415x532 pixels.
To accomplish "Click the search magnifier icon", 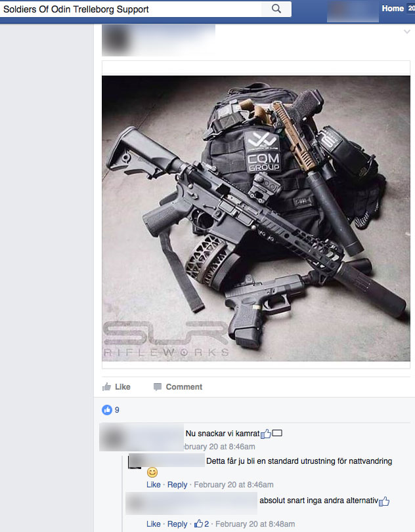I will [276, 9].
